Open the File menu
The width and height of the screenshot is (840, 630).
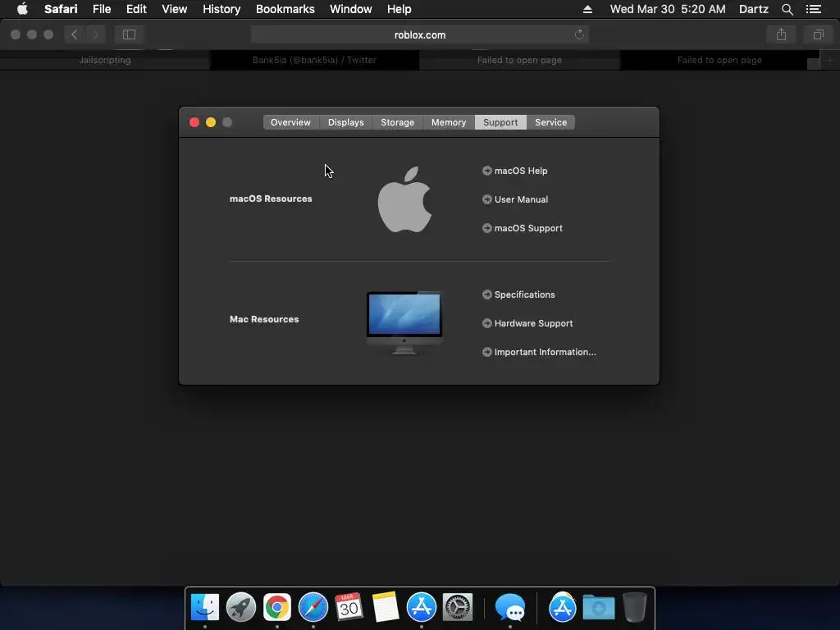pyautogui.click(x=101, y=9)
